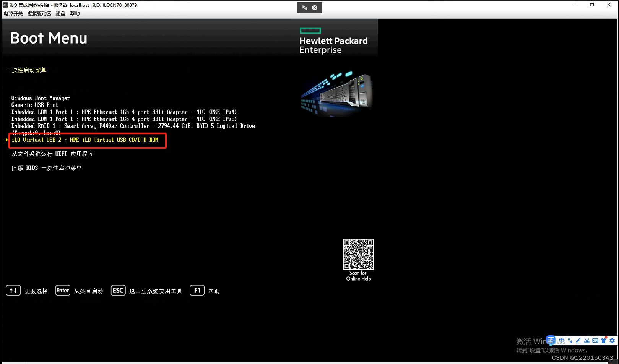Click the server rack image
This screenshot has height=364, width=619.
(336, 93)
